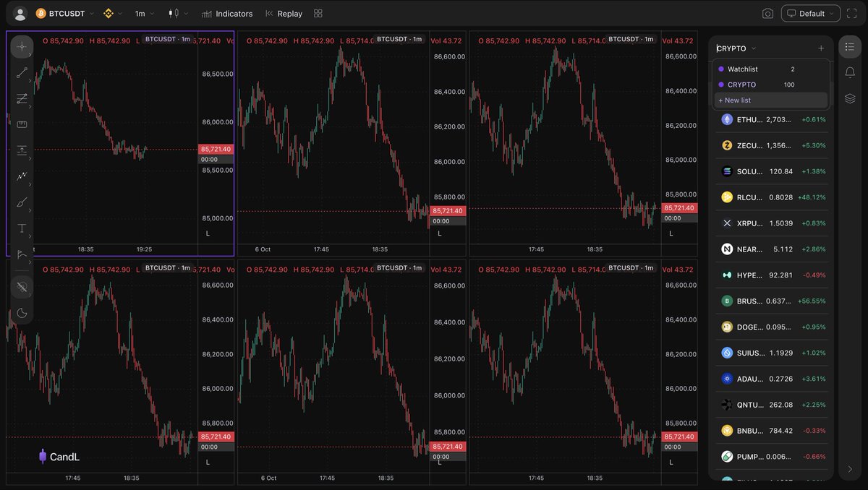Select SUIUS row in watchlist

[771, 353]
